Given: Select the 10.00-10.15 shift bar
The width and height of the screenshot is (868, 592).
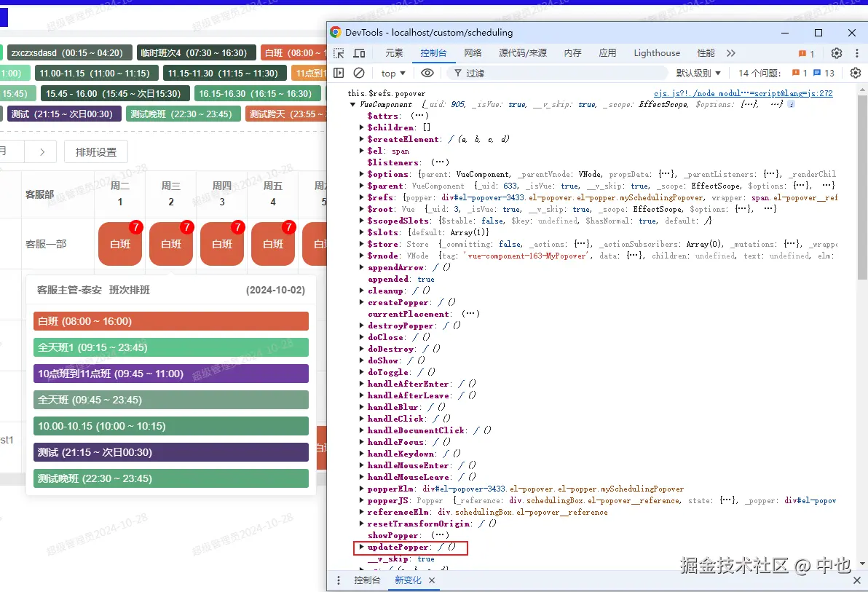Looking at the screenshot, I should 171,426.
